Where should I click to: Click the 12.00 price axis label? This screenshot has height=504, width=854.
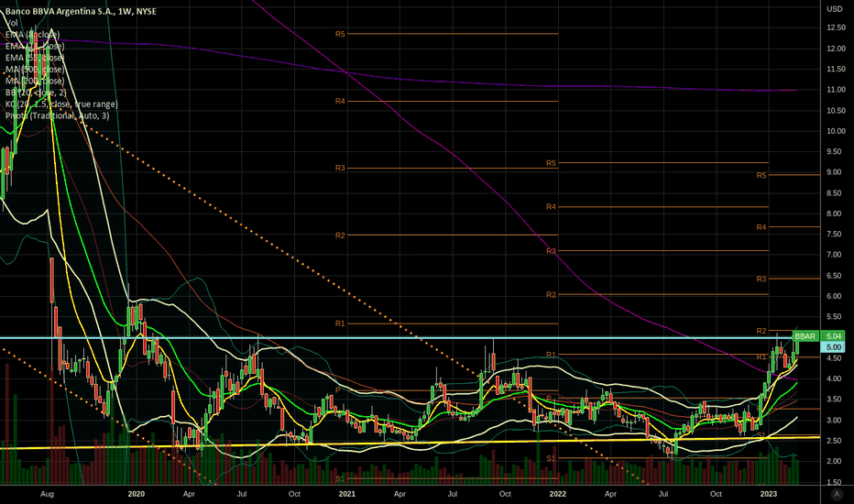[836, 49]
